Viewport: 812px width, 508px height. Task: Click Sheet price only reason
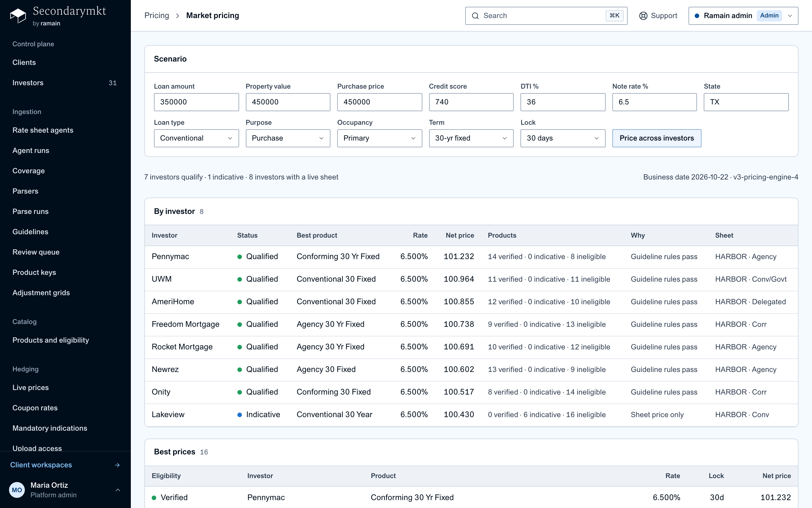coord(657,415)
